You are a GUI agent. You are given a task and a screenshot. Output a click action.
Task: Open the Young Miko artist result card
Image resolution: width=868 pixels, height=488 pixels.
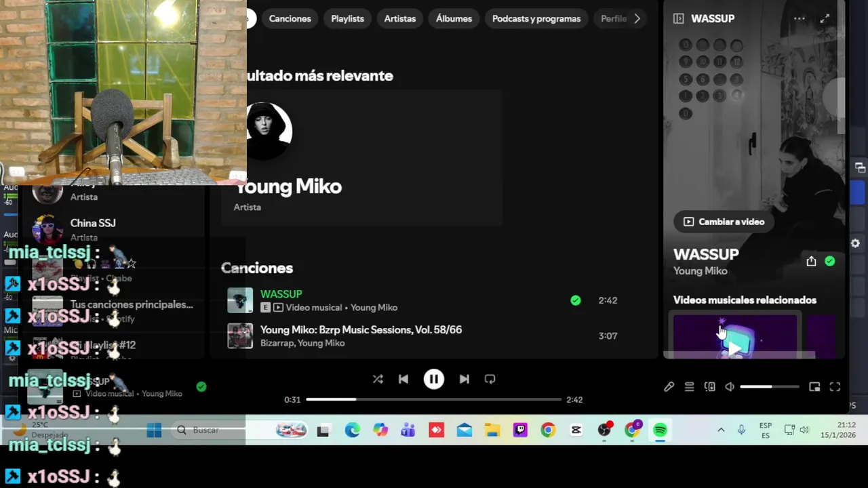coord(361,157)
